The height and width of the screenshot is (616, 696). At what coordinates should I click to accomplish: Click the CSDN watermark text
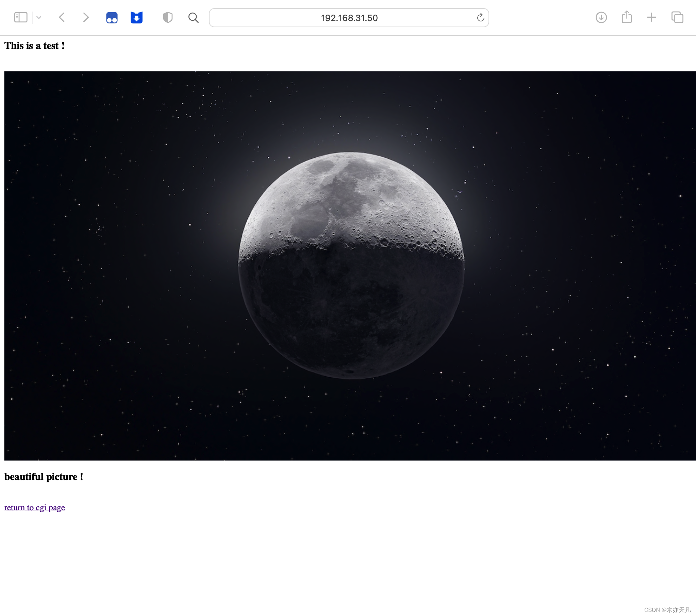[667, 610]
